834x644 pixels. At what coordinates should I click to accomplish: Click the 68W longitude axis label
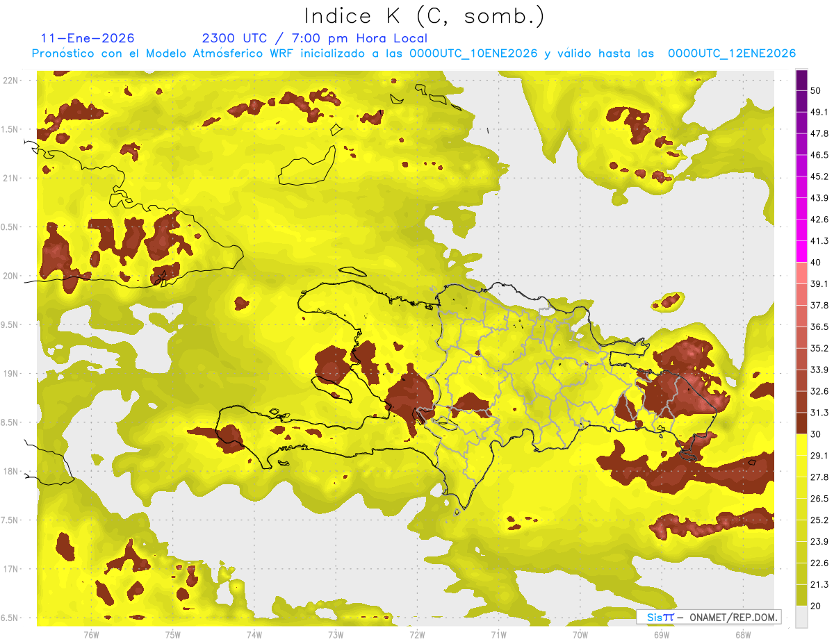pyautogui.click(x=742, y=634)
